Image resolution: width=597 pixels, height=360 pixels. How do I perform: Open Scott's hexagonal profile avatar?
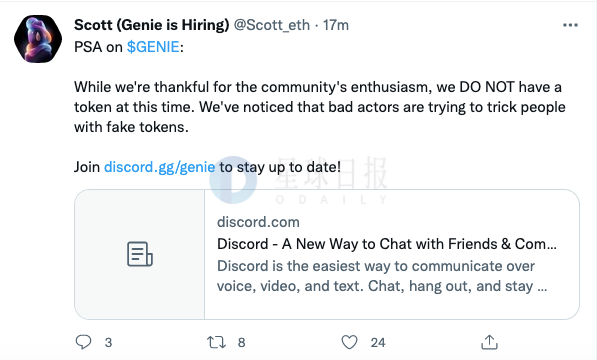[38, 38]
